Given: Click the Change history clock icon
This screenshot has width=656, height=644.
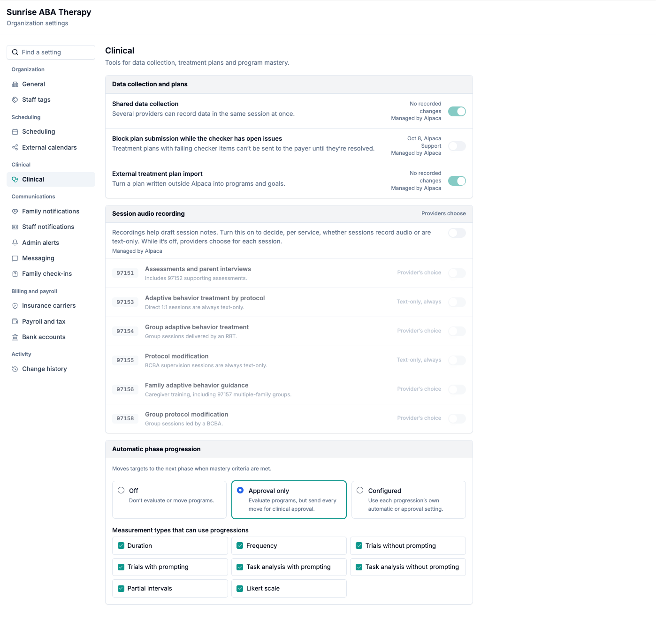Looking at the screenshot, I should [x=15, y=369].
